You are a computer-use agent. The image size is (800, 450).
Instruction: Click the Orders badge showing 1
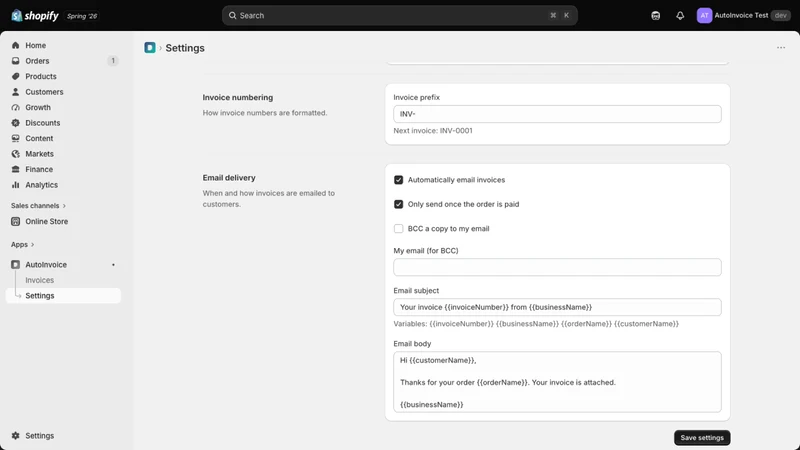click(x=113, y=61)
